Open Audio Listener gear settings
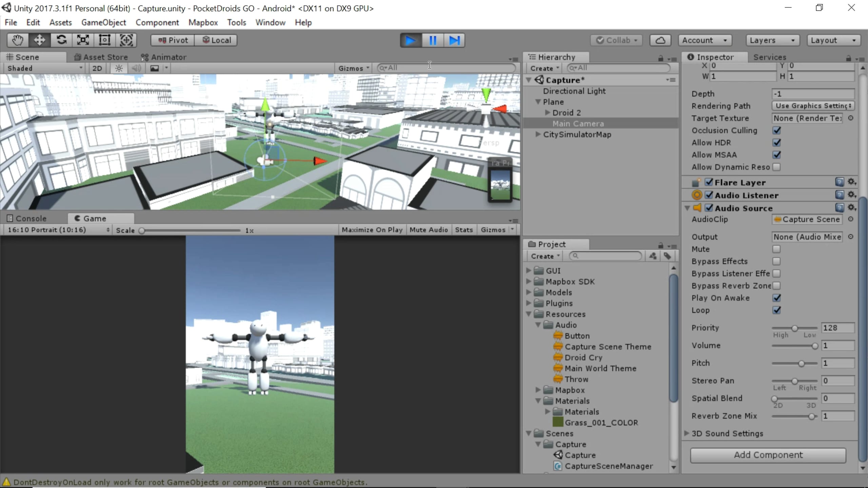The width and height of the screenshot is (868, 488). pyautogui.click(x=852, y=195)
